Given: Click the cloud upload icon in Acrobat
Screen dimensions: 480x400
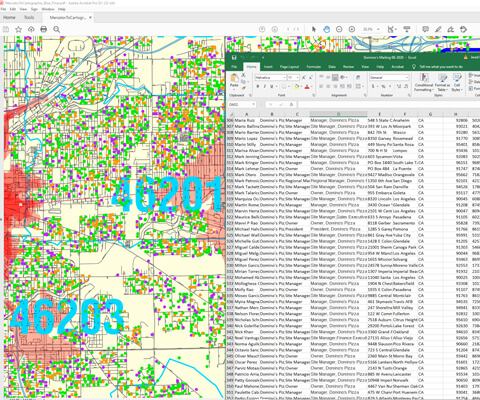Looking at the screenshot, I should [31, 29].
